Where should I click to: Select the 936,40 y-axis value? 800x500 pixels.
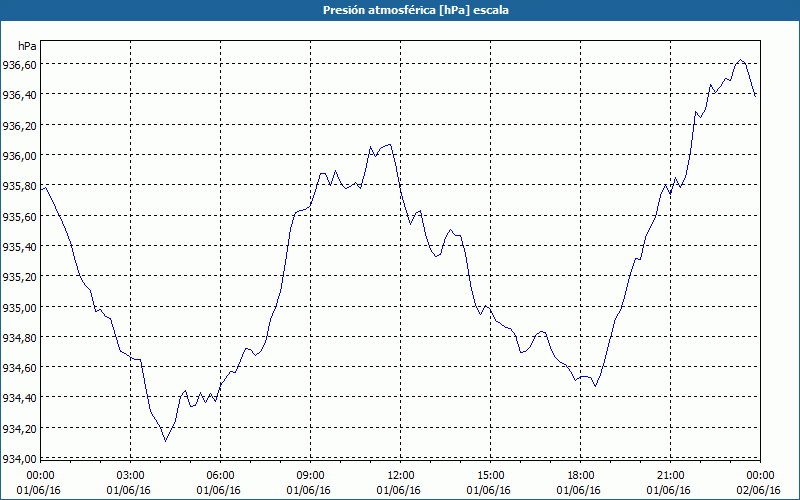coord(19,95)
